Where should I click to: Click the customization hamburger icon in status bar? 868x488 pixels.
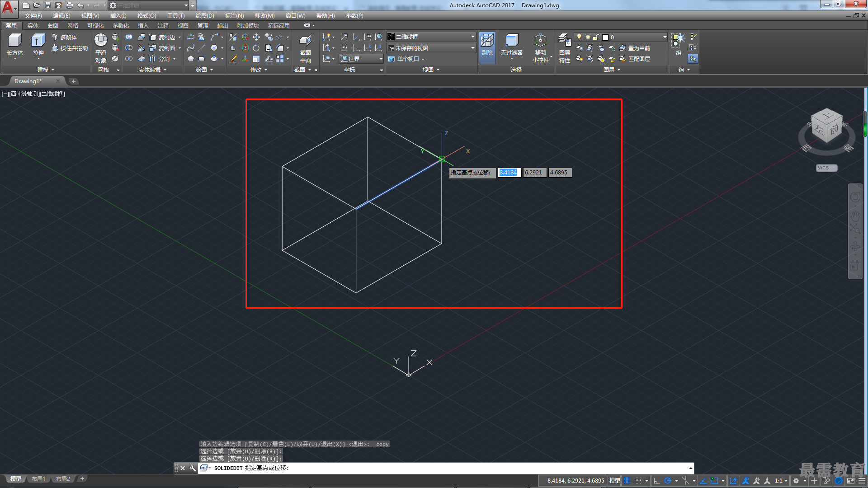[x=862, y=481]
